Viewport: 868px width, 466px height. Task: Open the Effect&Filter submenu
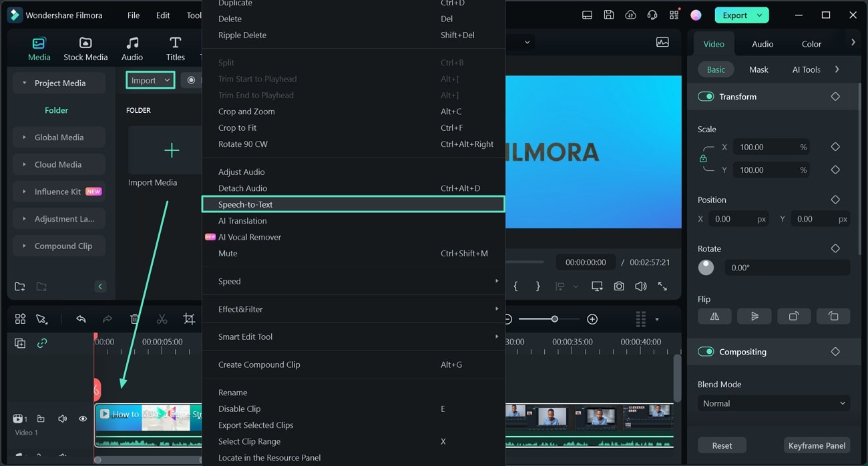[353, 309]
